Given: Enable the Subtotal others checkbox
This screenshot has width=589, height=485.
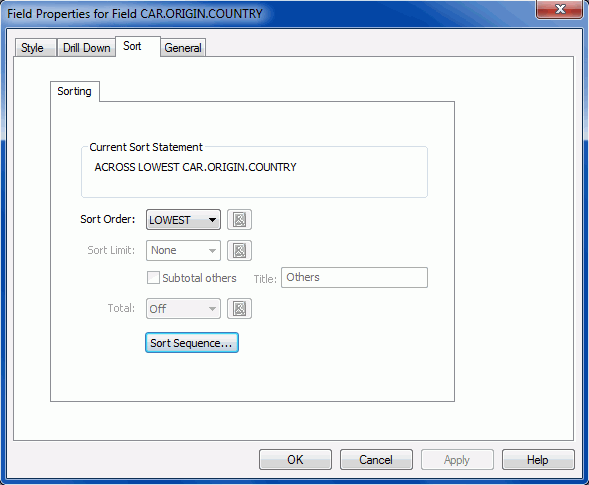Looking at the screenshot, I should (x=153, y=278).
